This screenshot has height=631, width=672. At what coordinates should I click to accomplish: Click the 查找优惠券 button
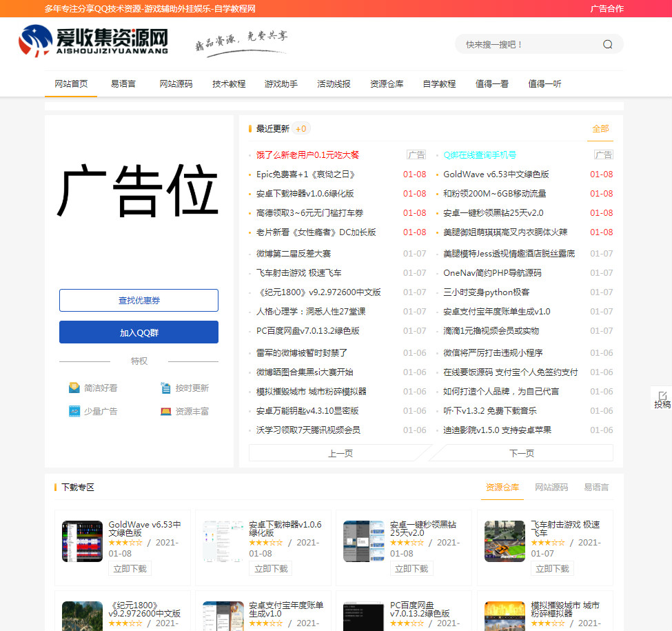[139, 300]
